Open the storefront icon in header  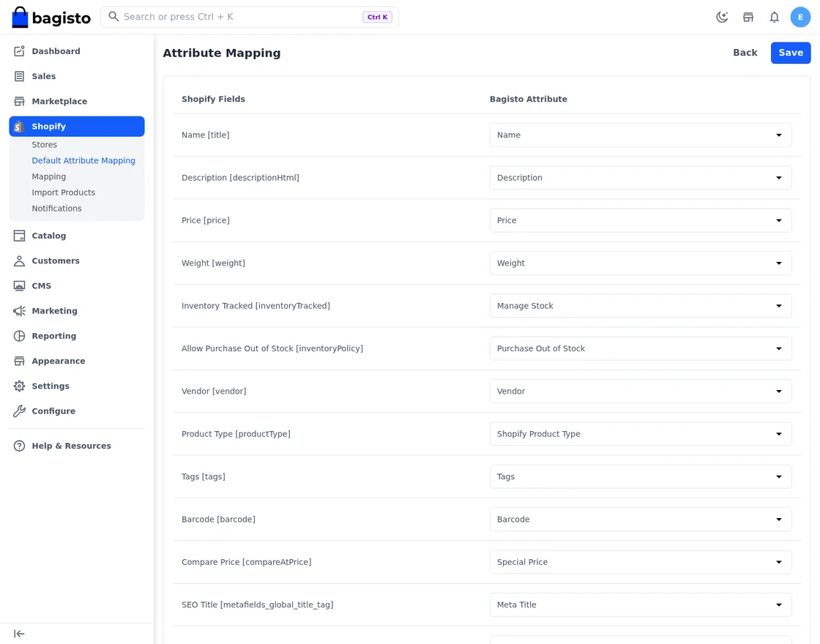click(x=748, y=18)
